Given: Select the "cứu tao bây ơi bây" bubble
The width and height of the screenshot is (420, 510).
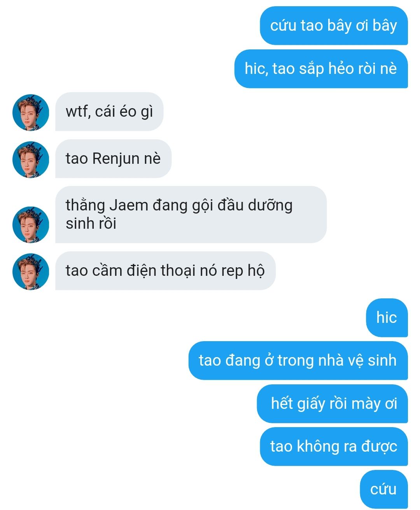Looking at the screenshot, I should [334, 26].
